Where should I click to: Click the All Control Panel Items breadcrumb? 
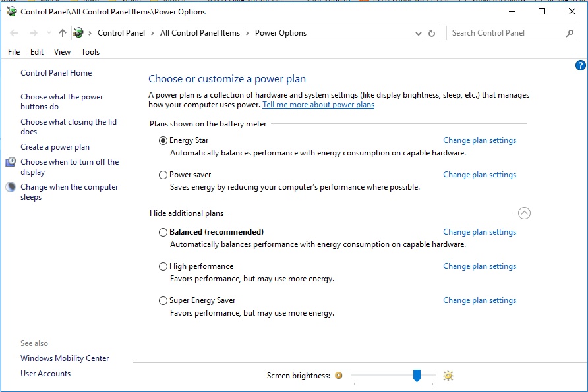(x=200, y=33)
